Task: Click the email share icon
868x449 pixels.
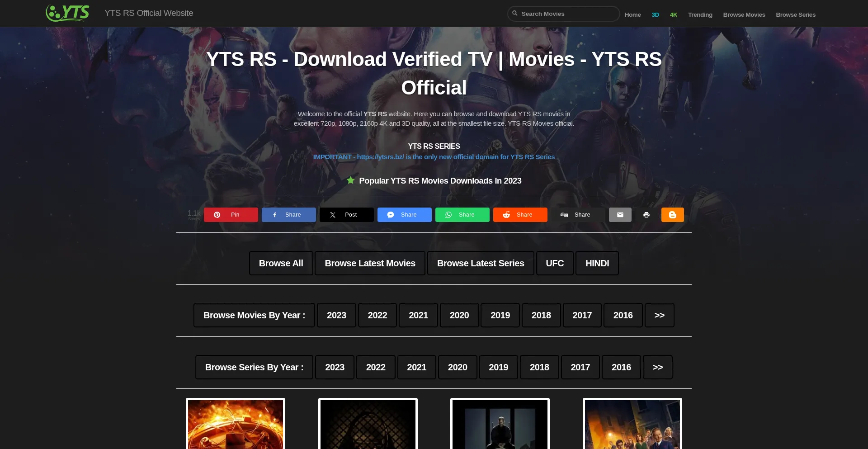Action: click(x=620, y=215)
